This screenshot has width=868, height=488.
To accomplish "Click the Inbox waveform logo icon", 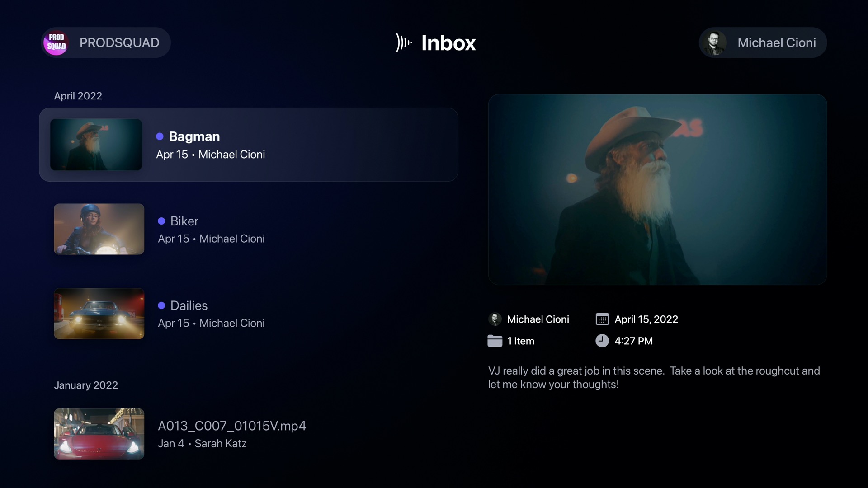I will pyautogui.click(x=404, y=42).
